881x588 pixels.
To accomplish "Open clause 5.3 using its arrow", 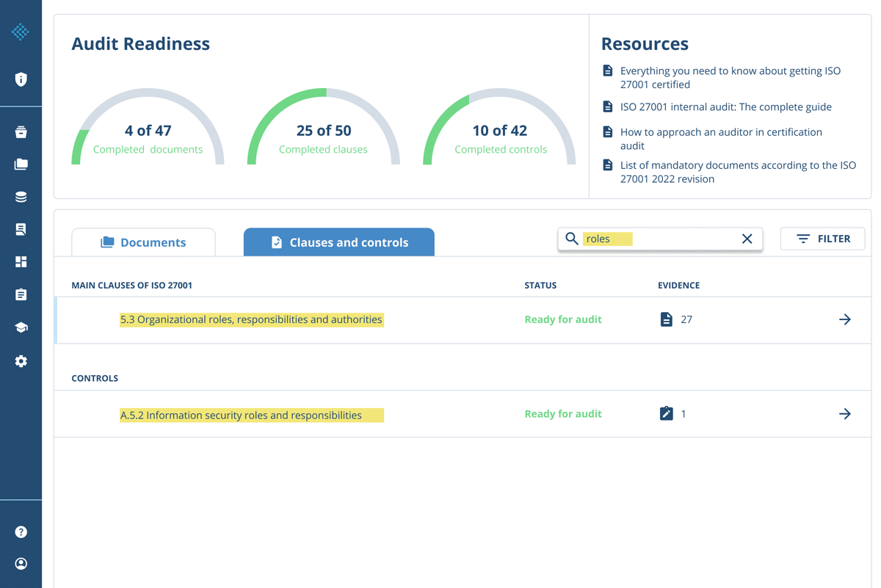I will 845,319.
